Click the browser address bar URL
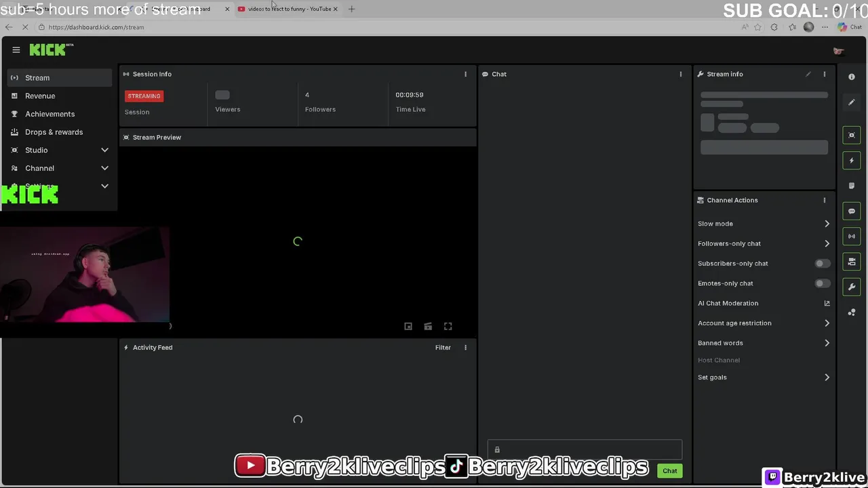 coord(96,27)
